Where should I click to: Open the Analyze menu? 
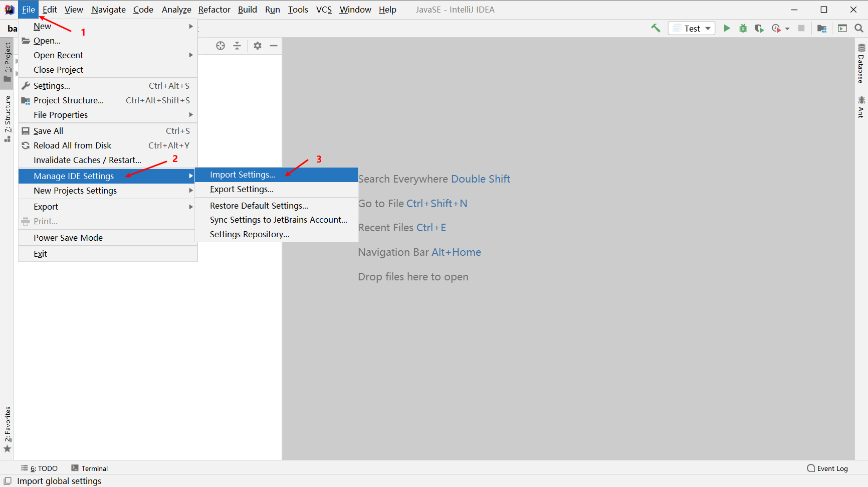(176, 10)
